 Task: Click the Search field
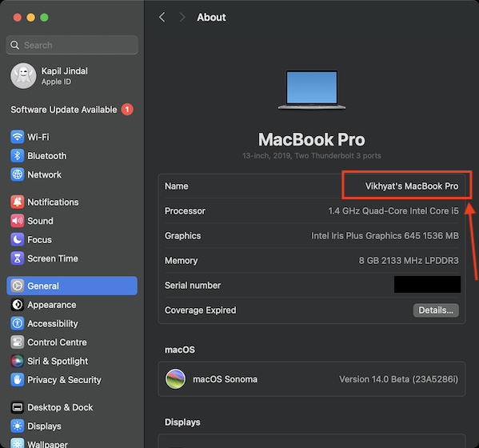click(72, 45)
